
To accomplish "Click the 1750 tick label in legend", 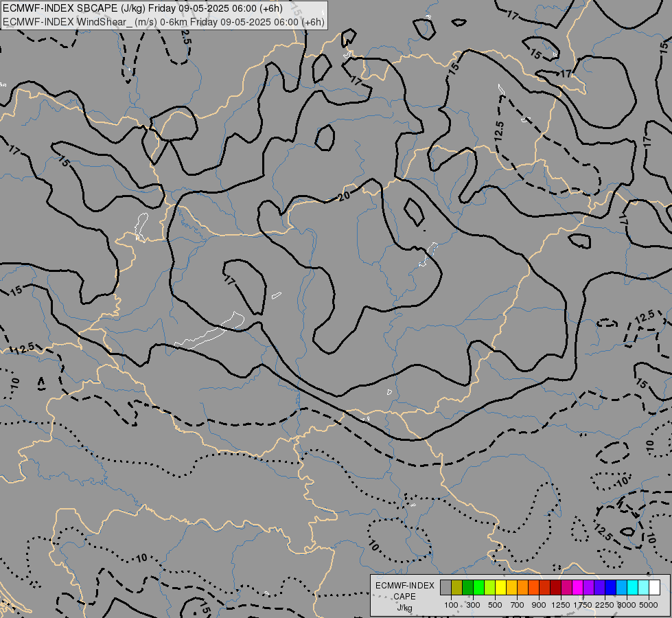I will (x=583, y=605).
